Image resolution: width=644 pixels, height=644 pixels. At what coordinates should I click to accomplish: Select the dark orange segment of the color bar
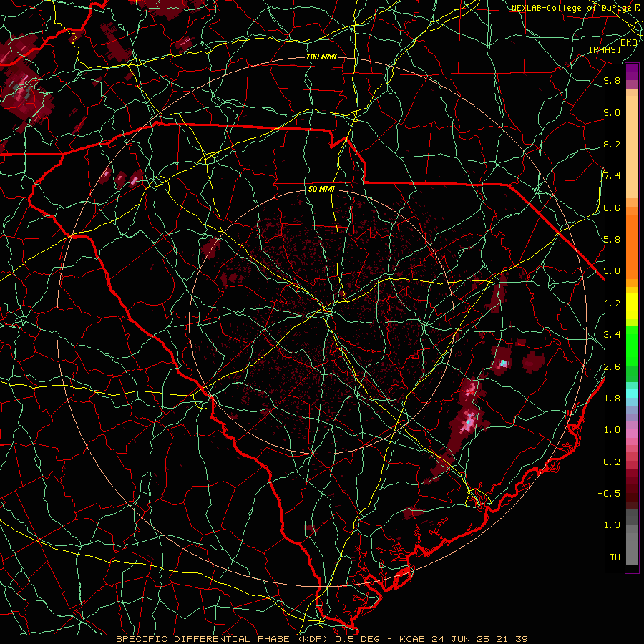coord(632,246)
